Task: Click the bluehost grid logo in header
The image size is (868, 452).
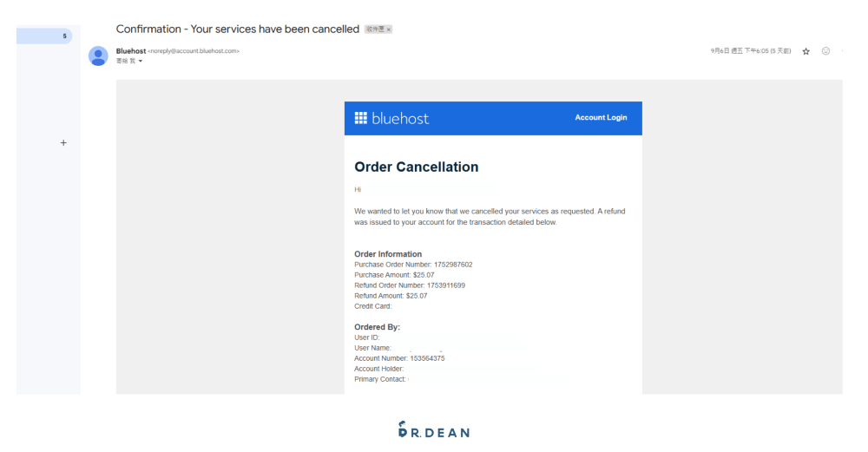Action: [361, 118]
